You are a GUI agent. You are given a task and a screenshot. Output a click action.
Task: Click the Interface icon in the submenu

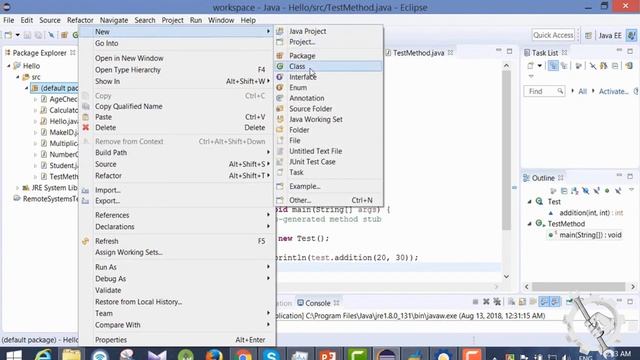(280, 77)
